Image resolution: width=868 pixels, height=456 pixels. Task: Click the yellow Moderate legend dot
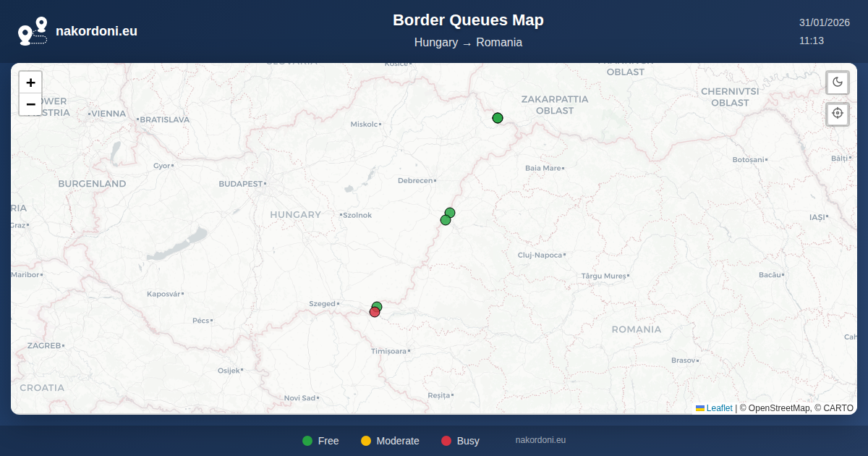point(366,441)
